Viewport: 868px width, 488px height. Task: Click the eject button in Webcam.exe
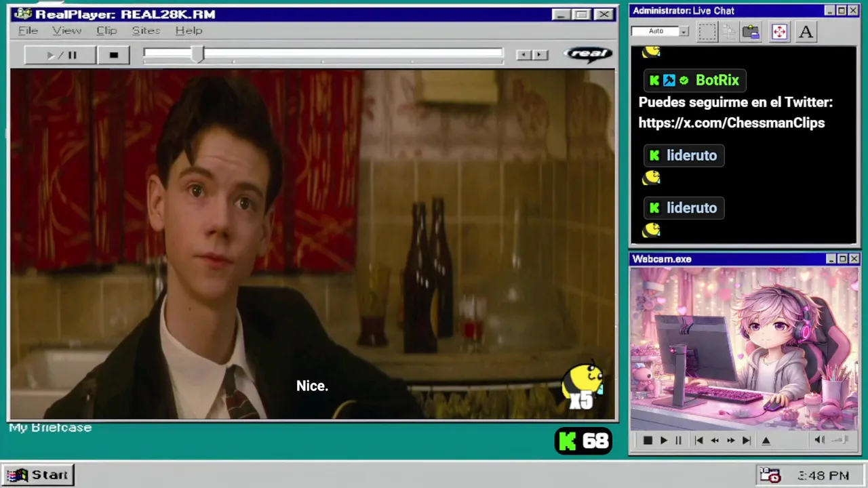coord(766,441)
